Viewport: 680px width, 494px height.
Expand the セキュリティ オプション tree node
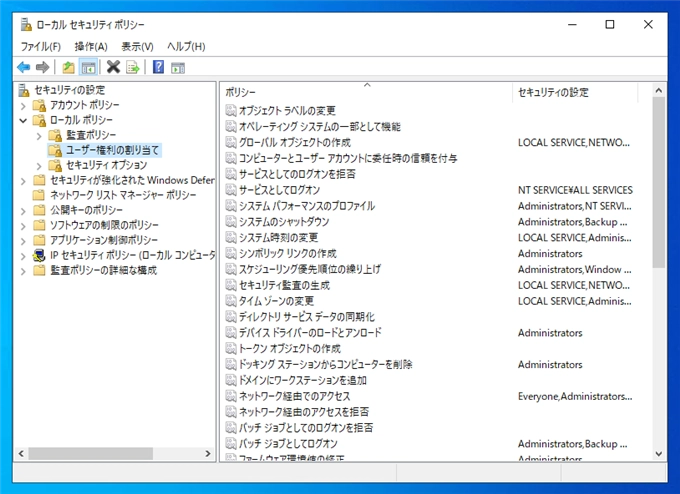[39, 166]
